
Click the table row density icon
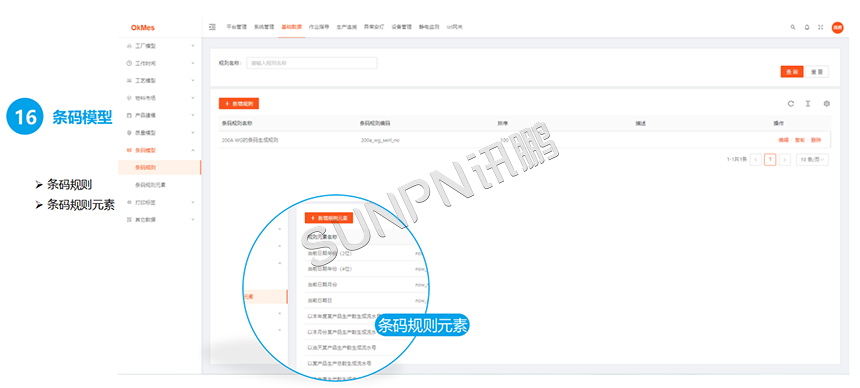coord(808,103)
